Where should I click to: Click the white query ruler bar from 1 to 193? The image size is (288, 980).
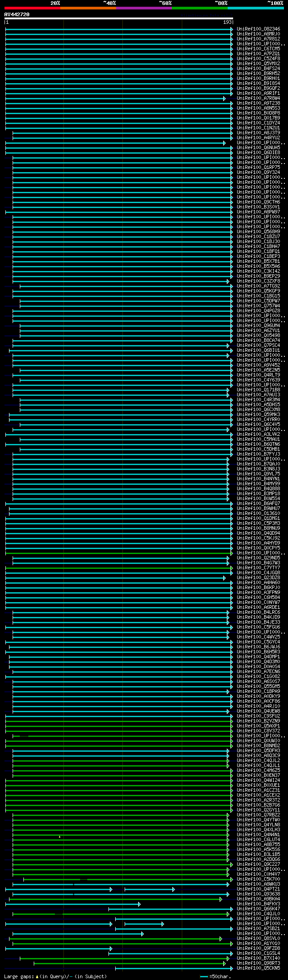(x=119, y=18)
